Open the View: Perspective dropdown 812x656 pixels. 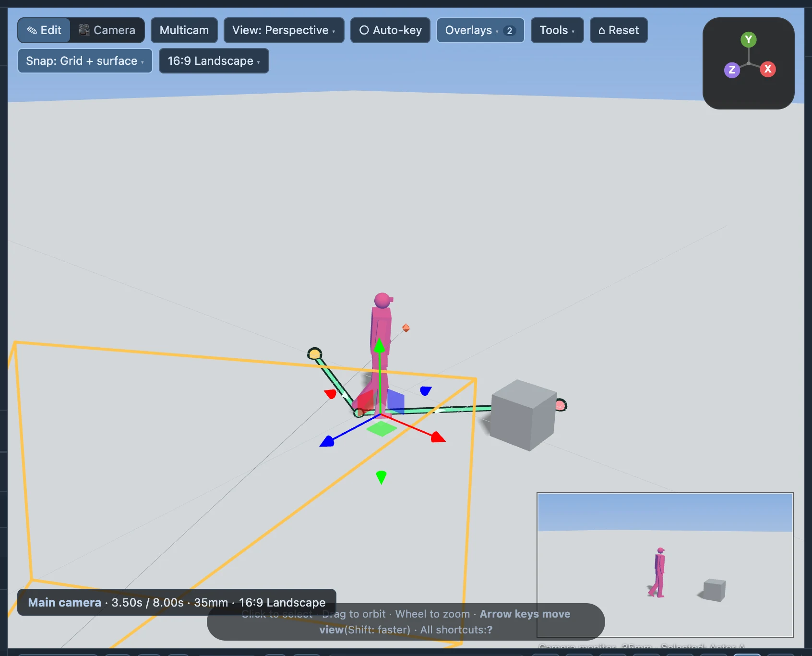pos(284,30)
